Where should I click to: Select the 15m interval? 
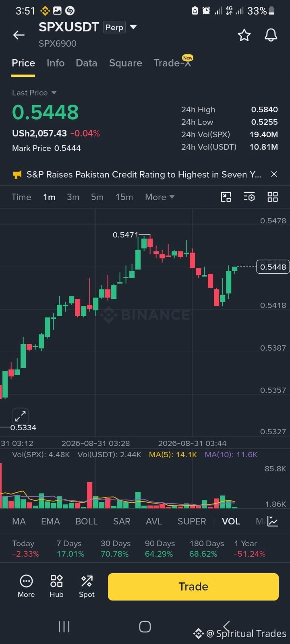(124, 197)
